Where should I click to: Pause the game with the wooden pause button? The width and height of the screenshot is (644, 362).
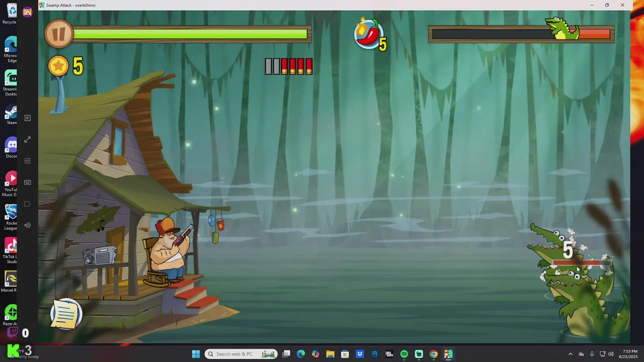[58, 34]
